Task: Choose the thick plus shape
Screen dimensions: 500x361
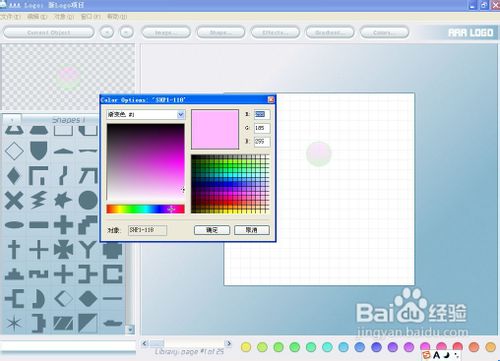Action: tap(63, 225)
